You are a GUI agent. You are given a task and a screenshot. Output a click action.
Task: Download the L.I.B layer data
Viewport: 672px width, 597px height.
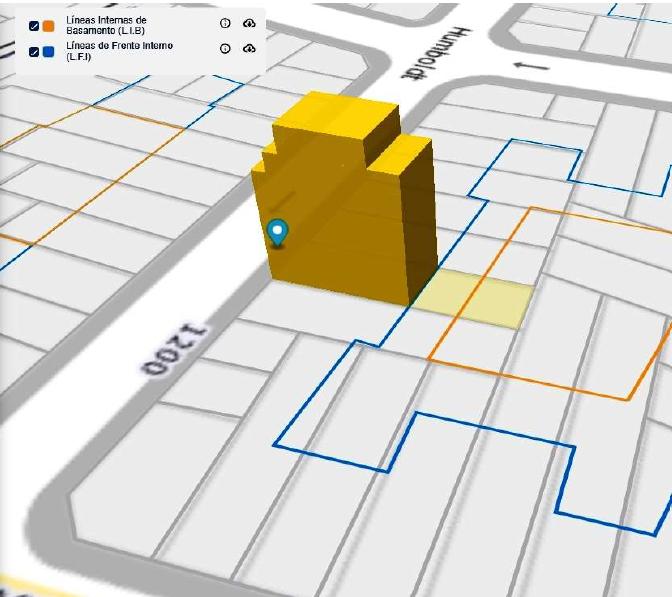click(249, 23)
